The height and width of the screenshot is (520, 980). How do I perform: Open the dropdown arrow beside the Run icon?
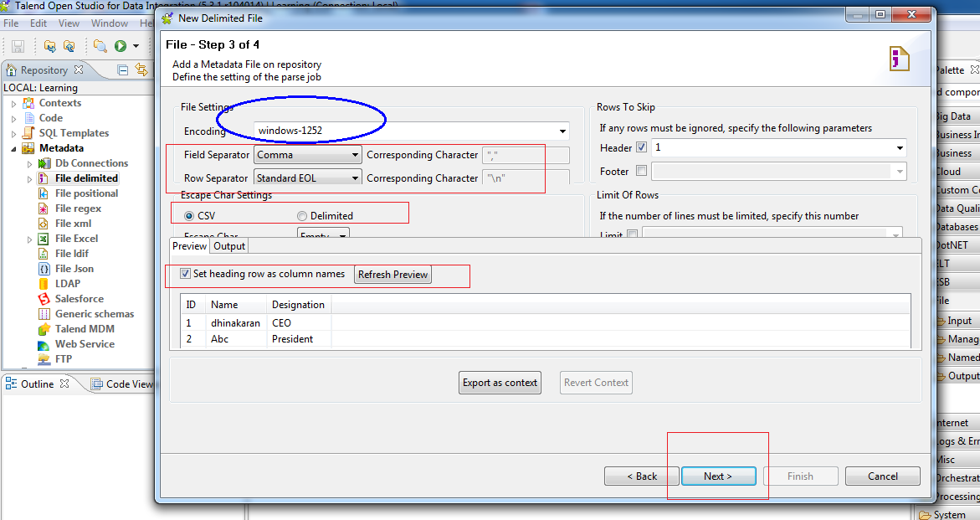(x=136, y=46)
